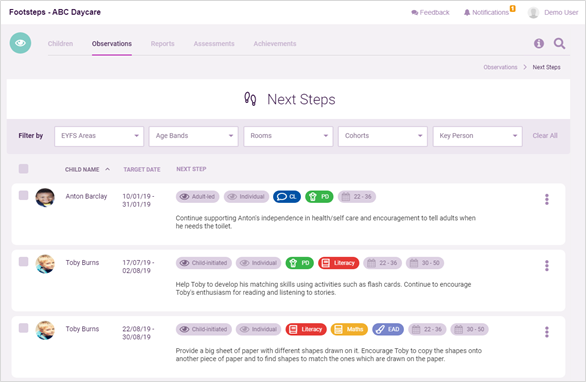Viewport: 586px width, 382px height.
Task: Click the Feedback link
Action: tap(431, 12)
